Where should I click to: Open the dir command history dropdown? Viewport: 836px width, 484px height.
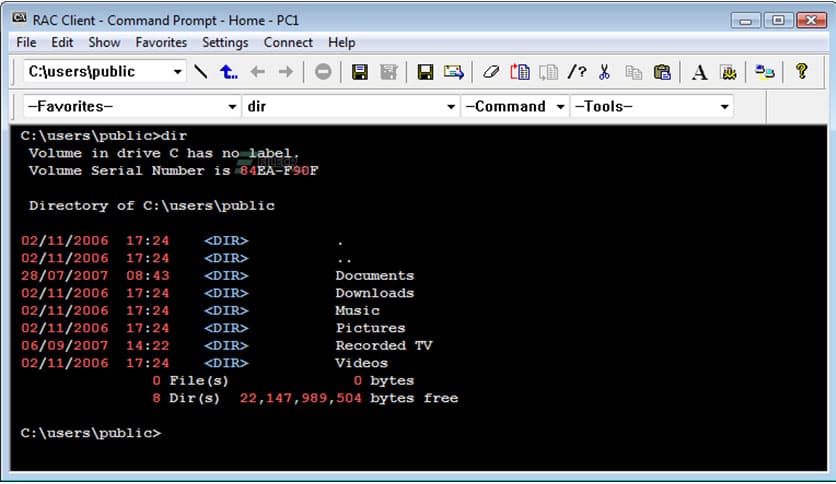[451, 107]
